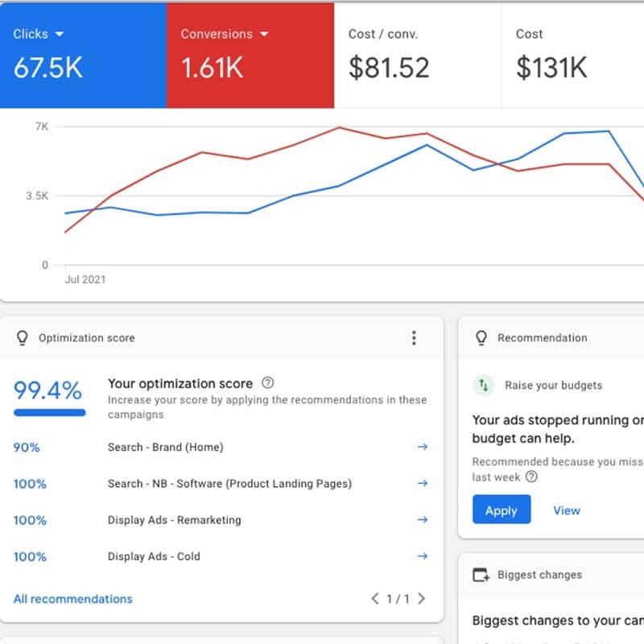Open the Conversions metric dropdown
Screen dimensions: 644x644
click(x=262, y=35)
